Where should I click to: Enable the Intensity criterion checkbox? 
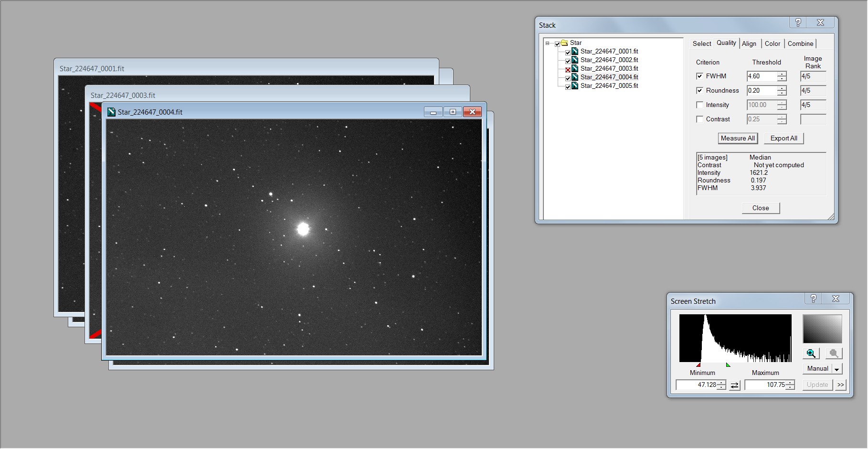(x=700, y=105)
